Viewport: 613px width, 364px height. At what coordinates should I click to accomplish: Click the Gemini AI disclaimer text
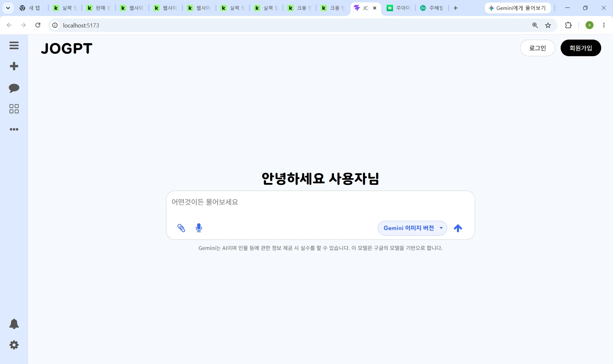pyautogui.click(x=320, y=248)
